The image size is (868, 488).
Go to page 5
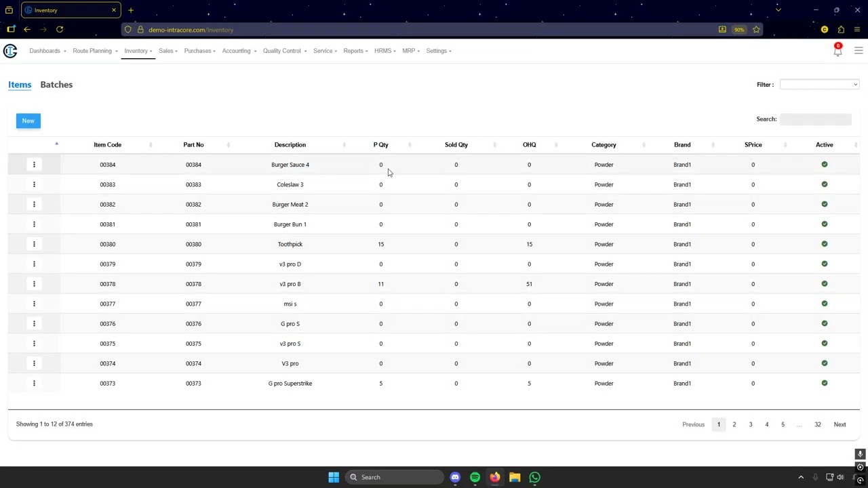783,424
